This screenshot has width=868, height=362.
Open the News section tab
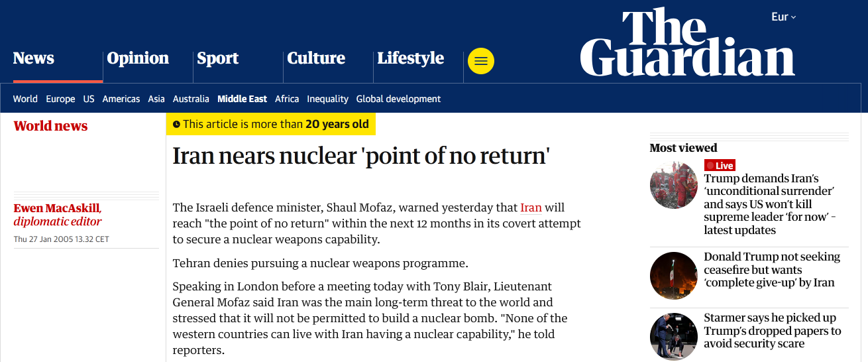point(34,58)
